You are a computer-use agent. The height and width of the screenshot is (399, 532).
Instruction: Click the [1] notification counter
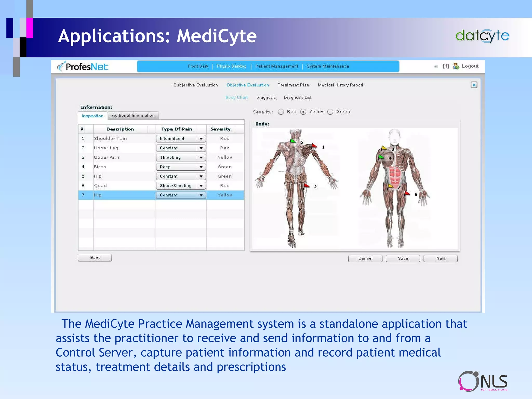pos(446,66)
